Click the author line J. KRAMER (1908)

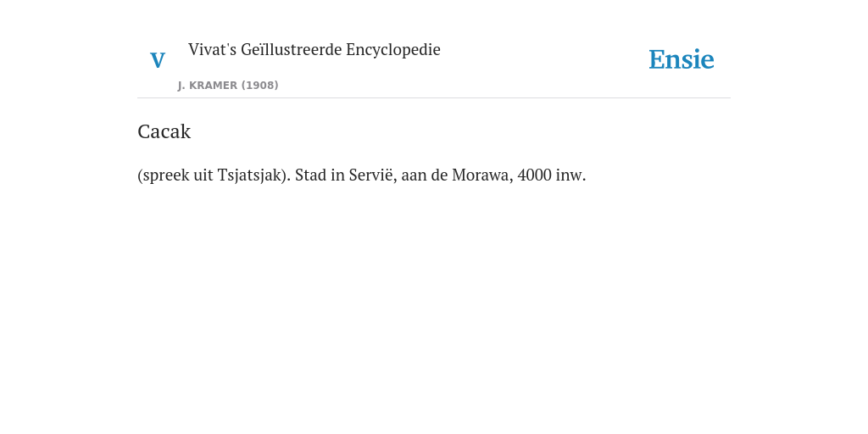click(x=228, y=86)
